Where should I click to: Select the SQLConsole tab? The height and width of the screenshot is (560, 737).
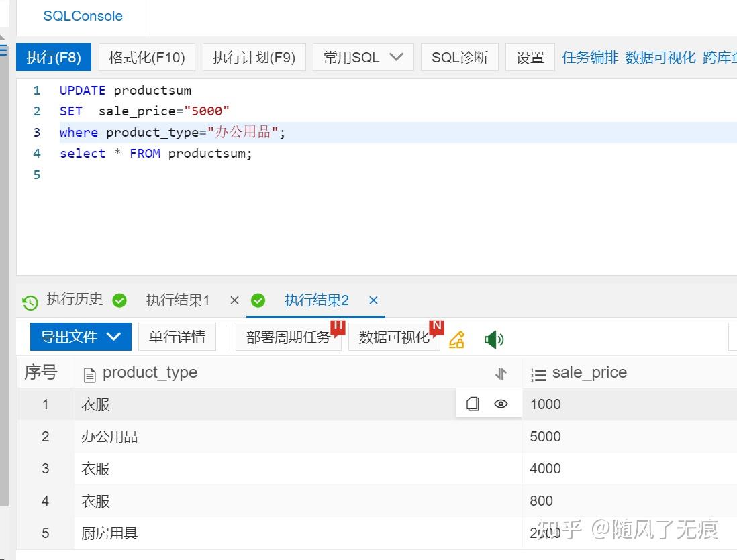coord(83,16)
